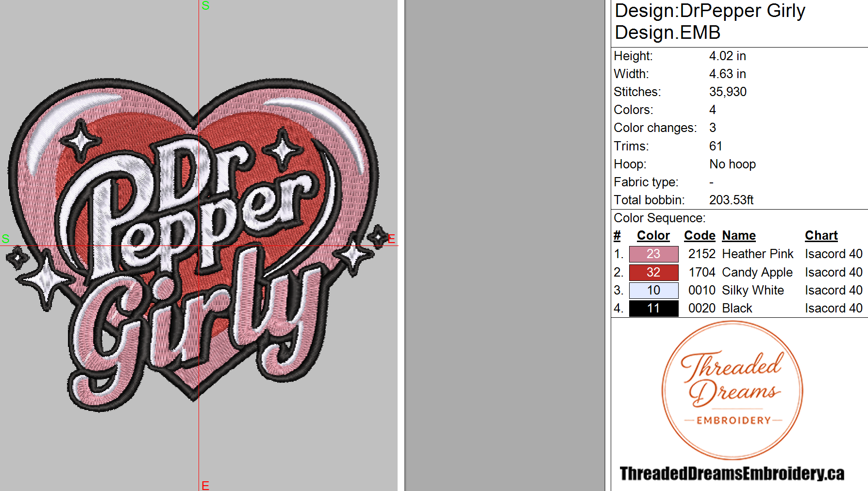Click the green S start marker at top
This screenshot has height=491, width=868.
point(205,6)
